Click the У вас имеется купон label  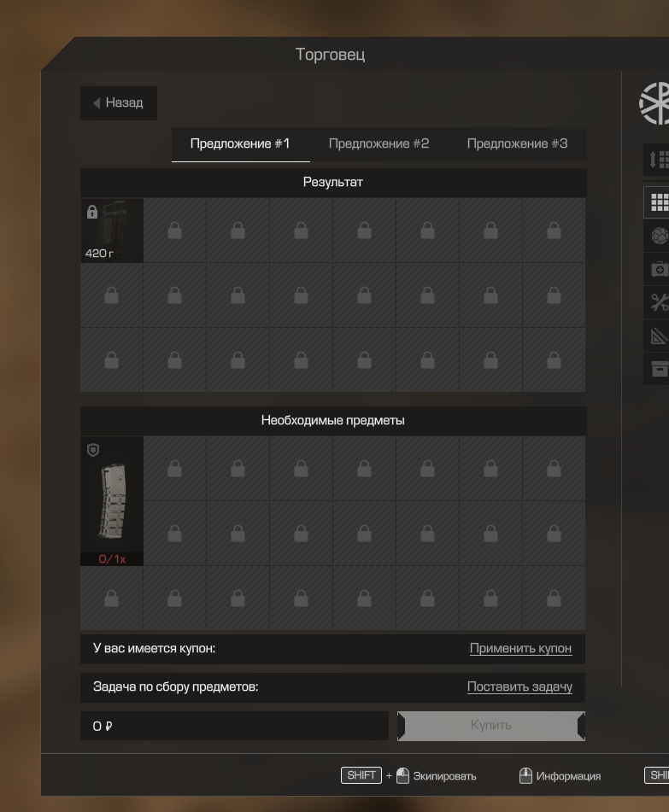pos(155,648)
